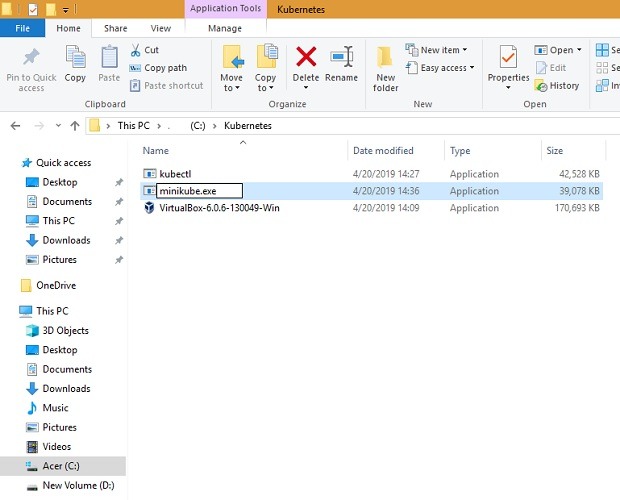
Task: Expand the Delete dropdown arrow
Action: tap(306, 87)
